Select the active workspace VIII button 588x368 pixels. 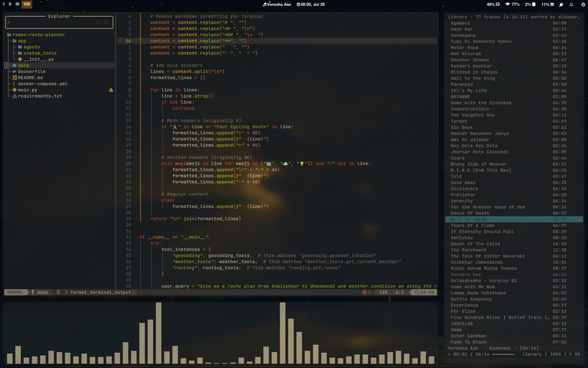(x=26, y=4)
